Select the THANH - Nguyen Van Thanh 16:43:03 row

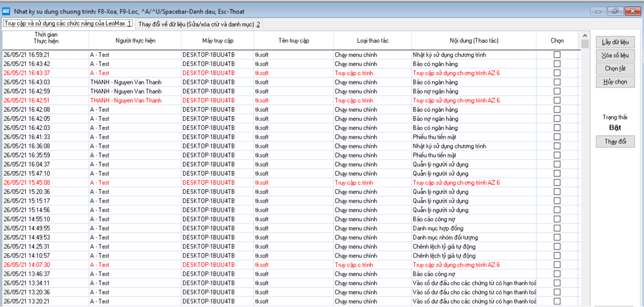pos(126,82)
